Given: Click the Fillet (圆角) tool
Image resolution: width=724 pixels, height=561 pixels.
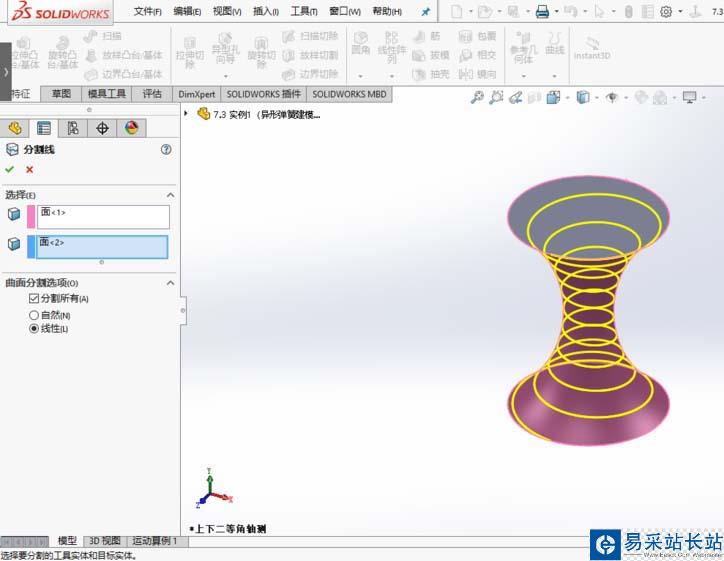Looking at the screenshot, I should point(361,43).
